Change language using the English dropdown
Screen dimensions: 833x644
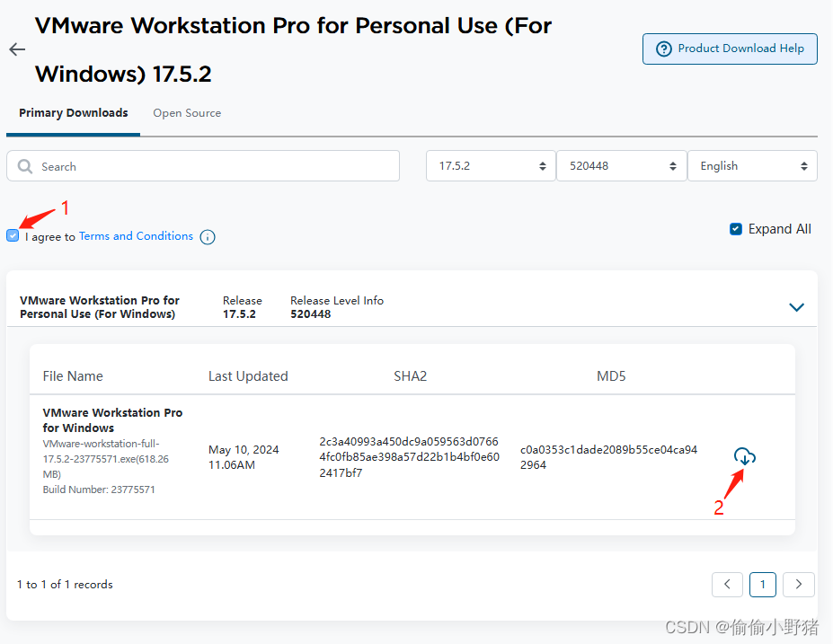tap(752, 165)
